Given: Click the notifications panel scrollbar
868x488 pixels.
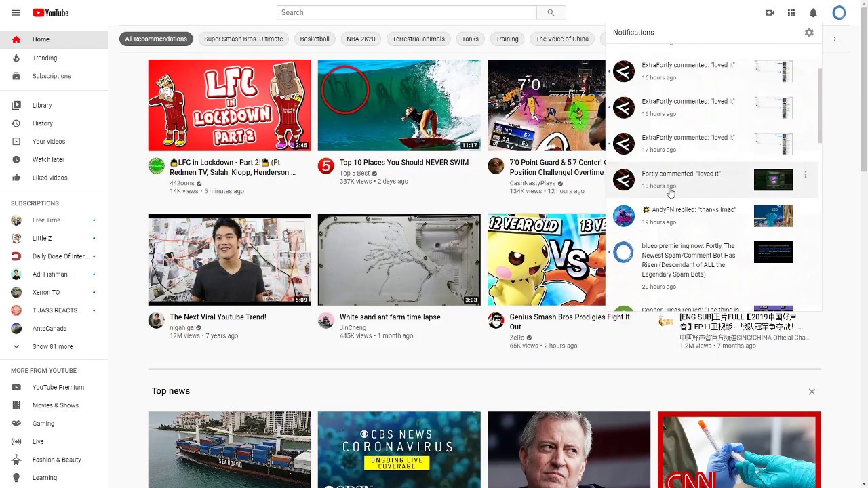Looking at the screenshot, I should tap(820, 105).
